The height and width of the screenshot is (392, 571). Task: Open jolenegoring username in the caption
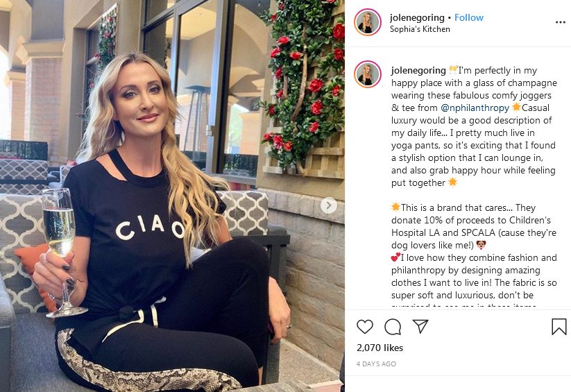[418, 70]
